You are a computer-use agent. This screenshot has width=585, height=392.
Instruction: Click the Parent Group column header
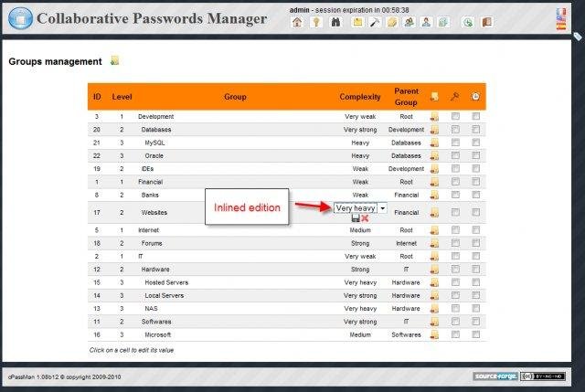pos(406,97)
